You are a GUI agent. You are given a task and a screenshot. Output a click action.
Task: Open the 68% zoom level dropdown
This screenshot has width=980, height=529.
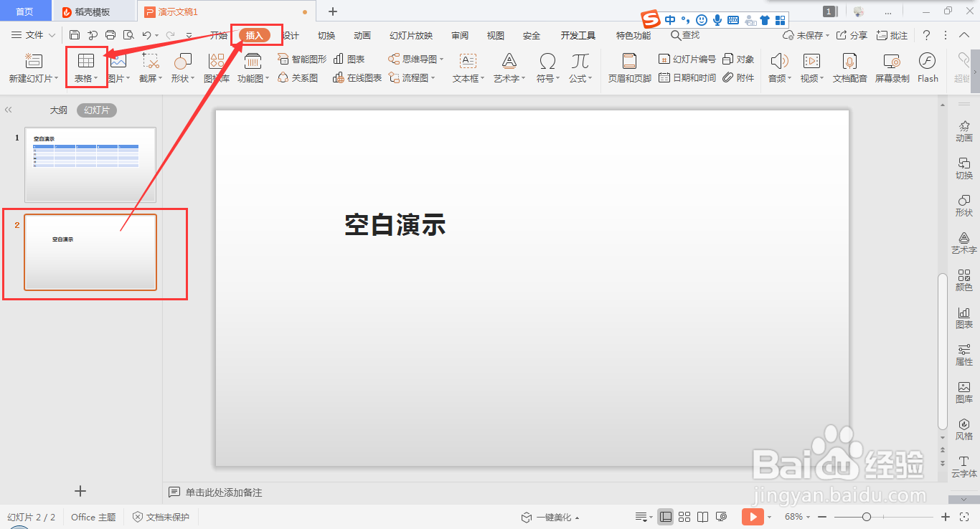tap(796, 516)
